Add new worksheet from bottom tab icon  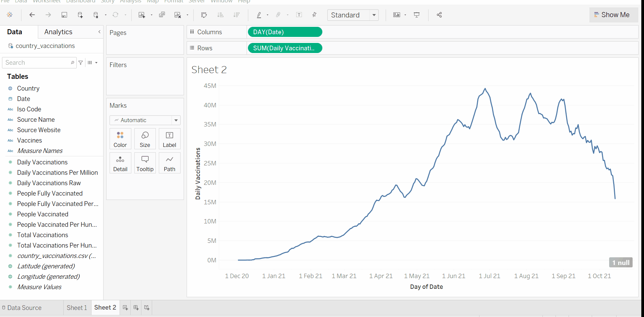click(x=125, y=308)
